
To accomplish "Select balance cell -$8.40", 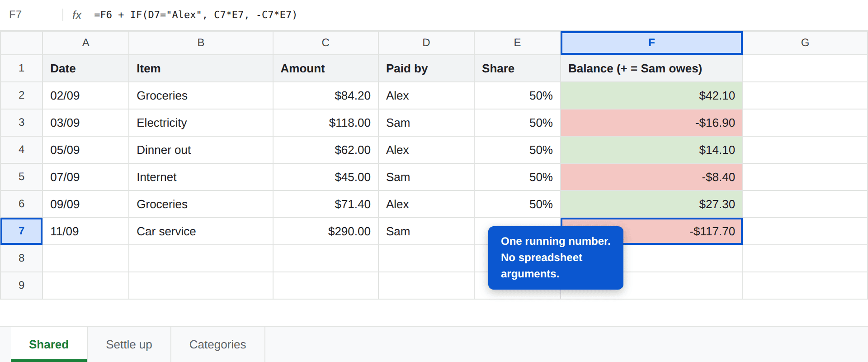I will pyautogui.click(x=651, y=177).
